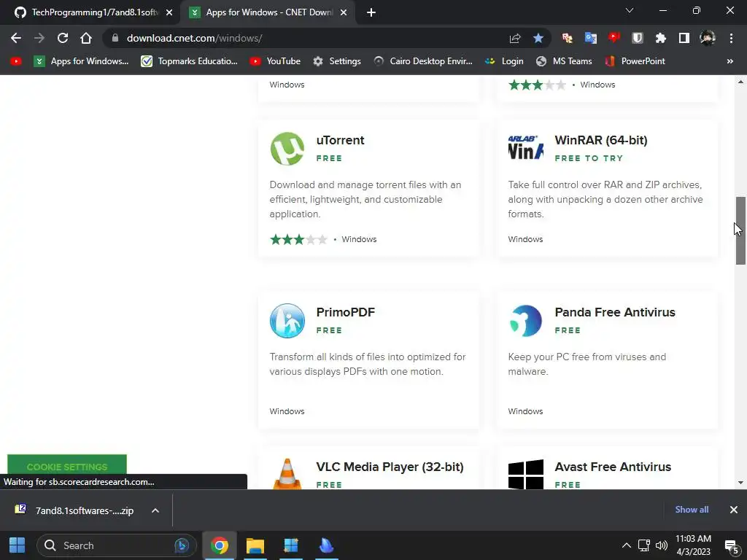
Task: Open Chrome's three-dot menu
Action: [731, 38]
